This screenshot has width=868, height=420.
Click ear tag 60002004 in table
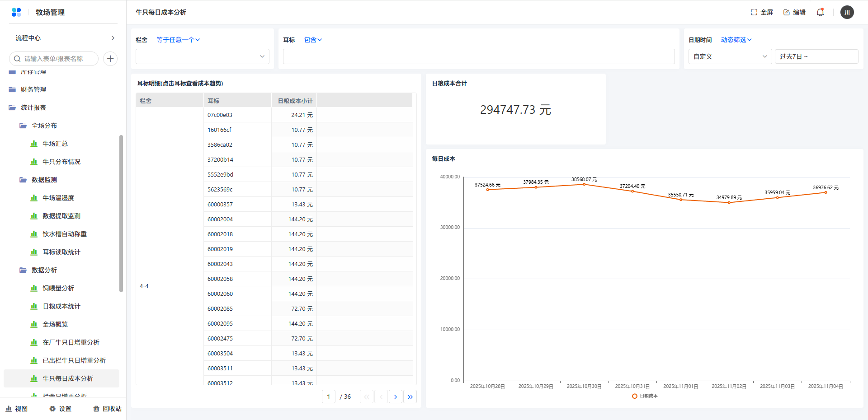pos(220,219)
